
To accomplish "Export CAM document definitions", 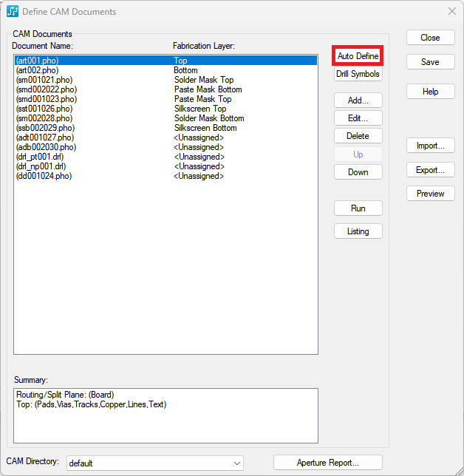I will click(x=430, y=170).
